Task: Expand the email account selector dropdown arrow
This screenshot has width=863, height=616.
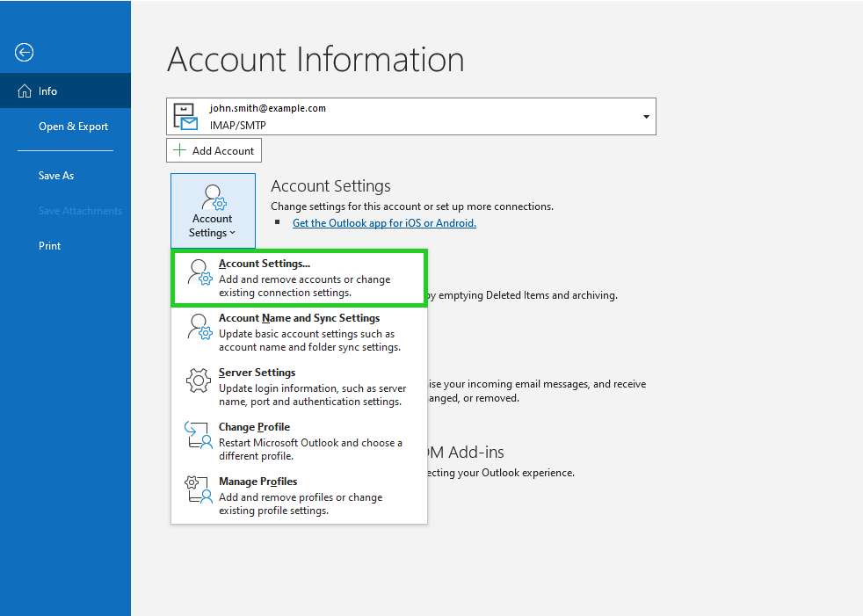Action: click(646, 117)
